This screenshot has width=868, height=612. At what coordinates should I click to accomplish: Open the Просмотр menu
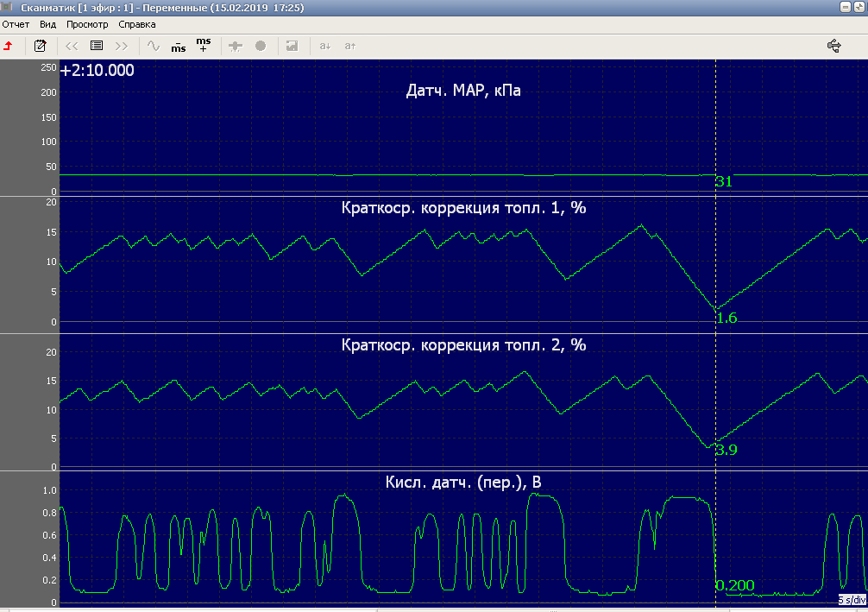(86, 24)
